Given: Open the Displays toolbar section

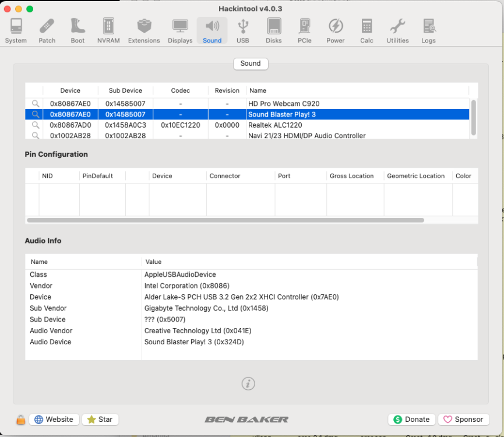Looking at the screenshot, I should (180, 30).
